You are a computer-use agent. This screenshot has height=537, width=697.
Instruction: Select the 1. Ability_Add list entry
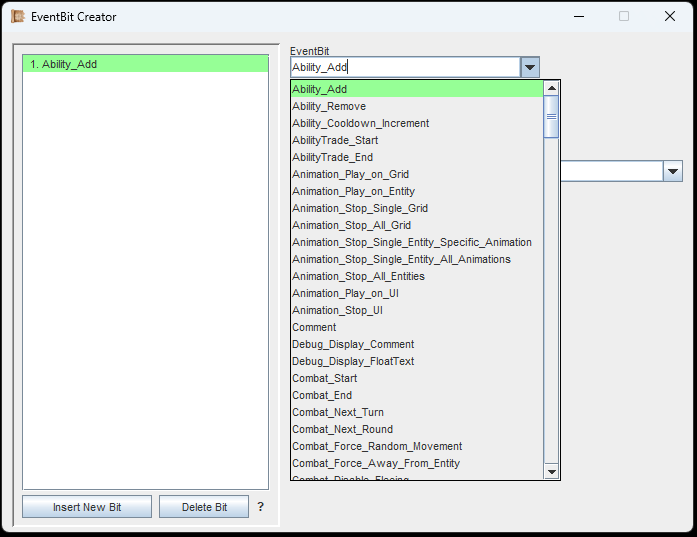145,64
